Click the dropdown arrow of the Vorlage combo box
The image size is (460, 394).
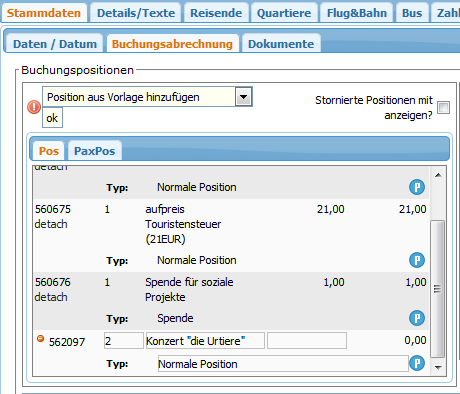(x=243, y=97)
